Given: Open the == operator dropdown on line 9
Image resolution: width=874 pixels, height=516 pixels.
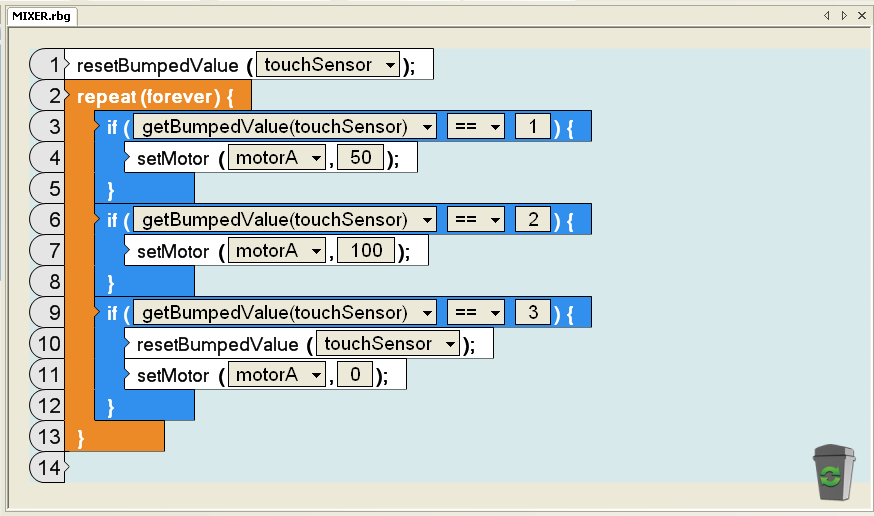Looking at the screenshot, I should (476, 313).
